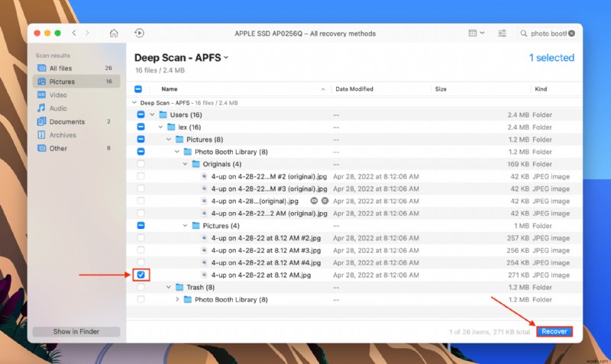Select Video category in the sidebar
This screenshot has height=364, width=611.
[x=76, y=95]
